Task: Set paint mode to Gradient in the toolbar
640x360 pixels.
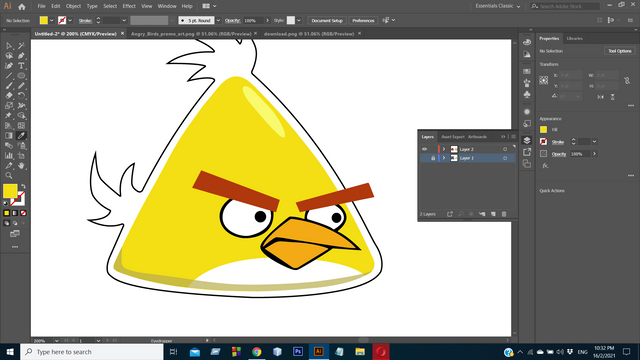Action: (x=15, y=213)
